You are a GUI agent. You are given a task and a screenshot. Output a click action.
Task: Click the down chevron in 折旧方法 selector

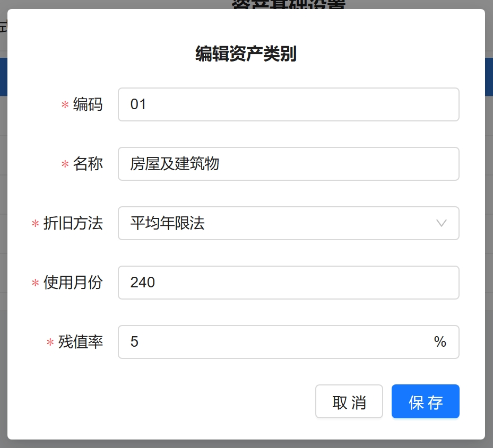click(441, 223)
